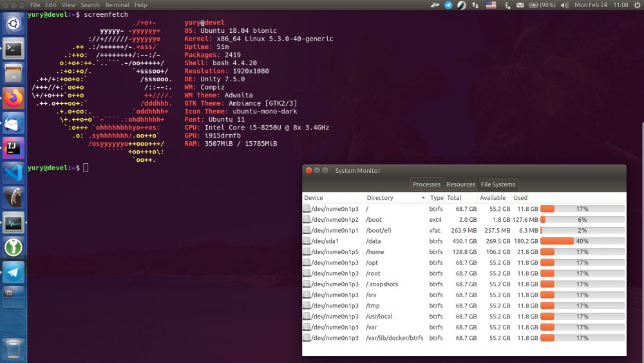Open the Terminal launcher icon
The height and width of the screenshot is (363, 644).
(x=14, y=49)
